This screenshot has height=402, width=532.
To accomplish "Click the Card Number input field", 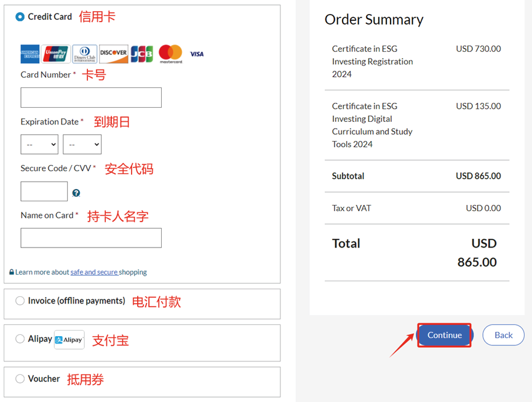I will point(90,97).
